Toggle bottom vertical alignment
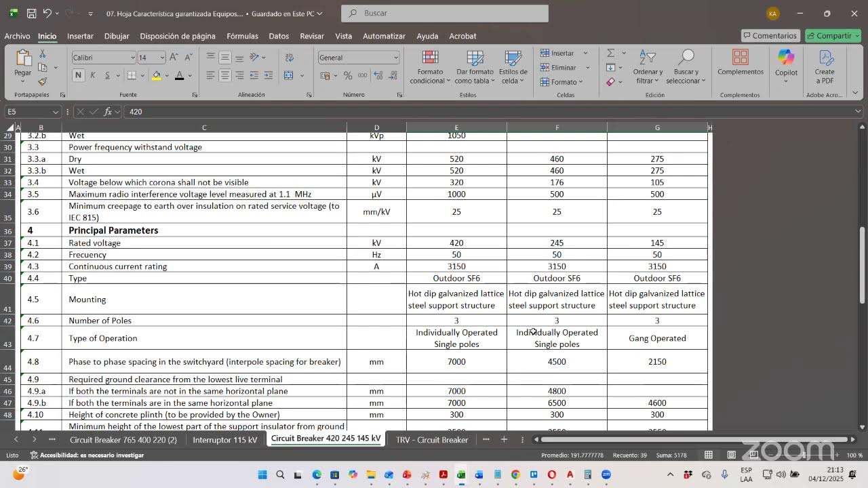Viewport: 868px width, 488px height. 239,58
